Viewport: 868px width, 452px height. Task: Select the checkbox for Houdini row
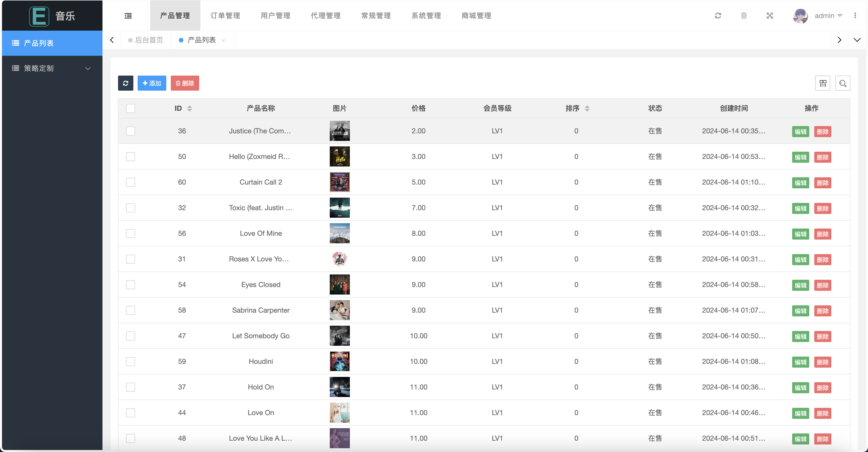tap(130, 361)
